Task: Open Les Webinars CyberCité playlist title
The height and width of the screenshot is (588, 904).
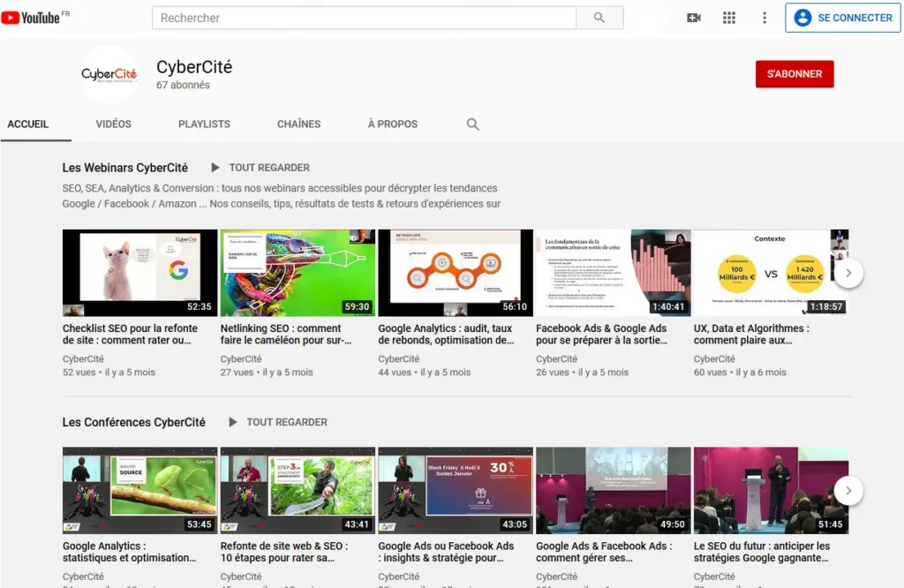Action: (125, 168)
